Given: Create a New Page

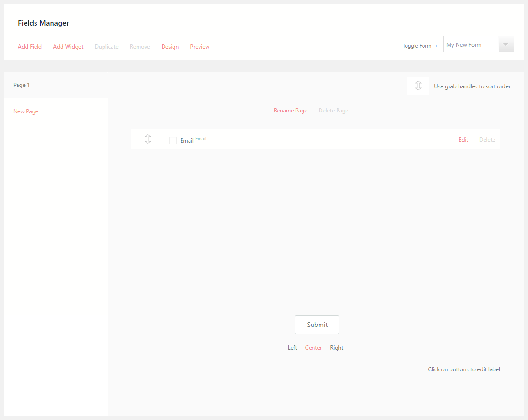Looking at the screenshot, I should tap(26, 111).
